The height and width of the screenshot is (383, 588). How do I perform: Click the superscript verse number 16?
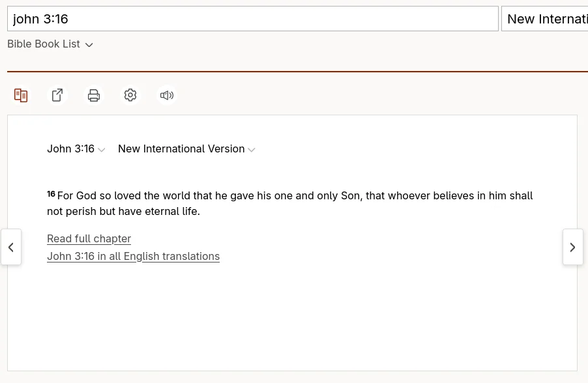[x=51, y=194]
